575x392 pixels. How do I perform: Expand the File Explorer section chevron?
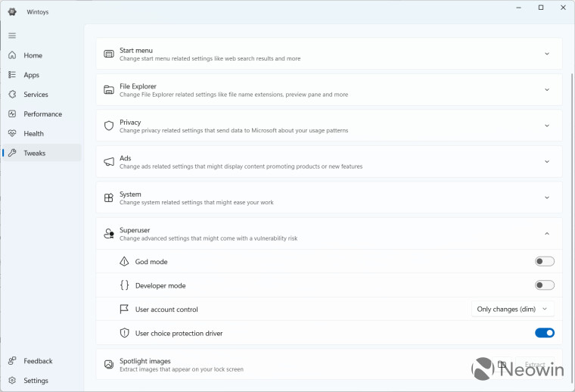coord(547,90)
